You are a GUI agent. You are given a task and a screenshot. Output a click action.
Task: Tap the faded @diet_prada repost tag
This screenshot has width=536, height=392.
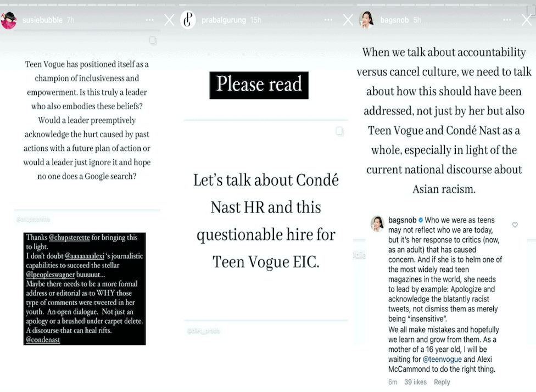[x=203, y=331]
